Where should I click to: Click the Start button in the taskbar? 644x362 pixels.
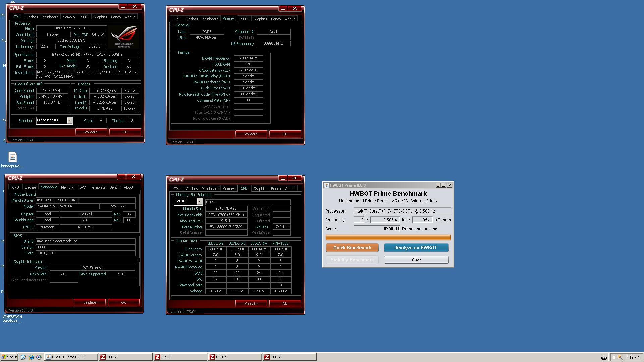coord(9,357)
